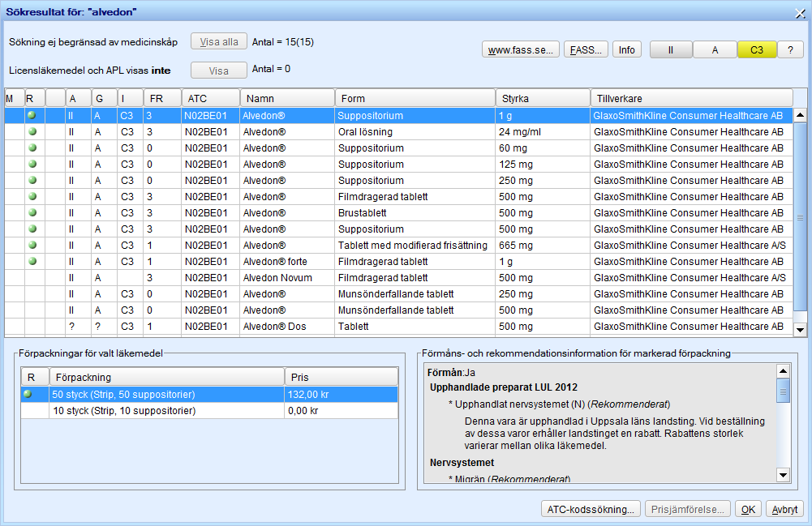Click green recommendation dot in Oral lösning row

(x=32, y=132)
